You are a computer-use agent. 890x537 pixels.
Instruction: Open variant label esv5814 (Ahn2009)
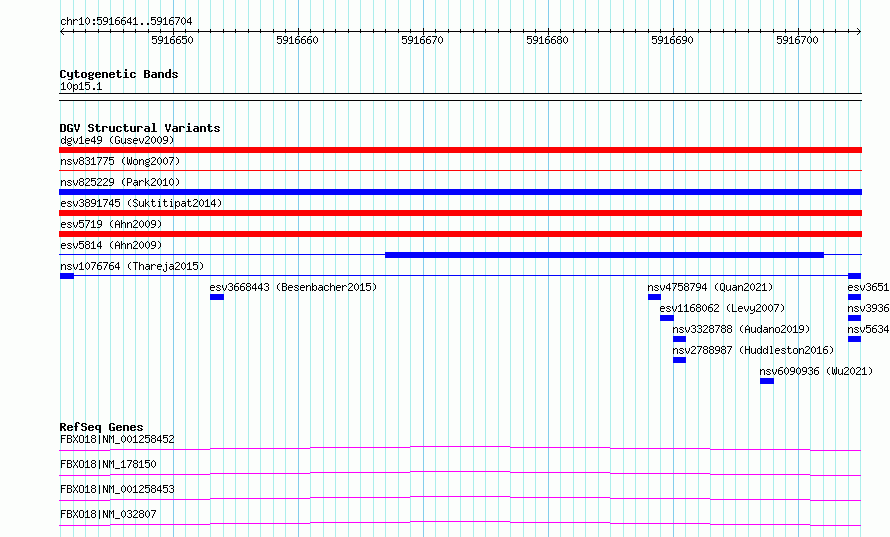click(111, 245)
